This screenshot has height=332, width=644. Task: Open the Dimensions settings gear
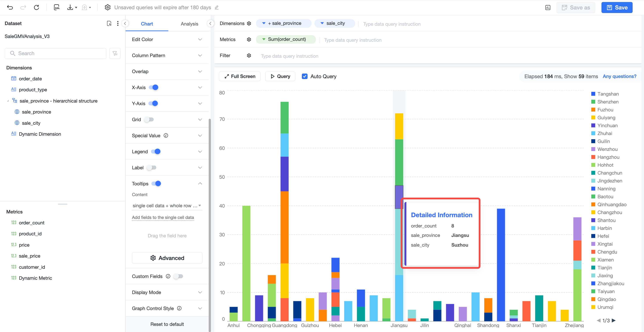pyautogui.click(x=249, y=23)
